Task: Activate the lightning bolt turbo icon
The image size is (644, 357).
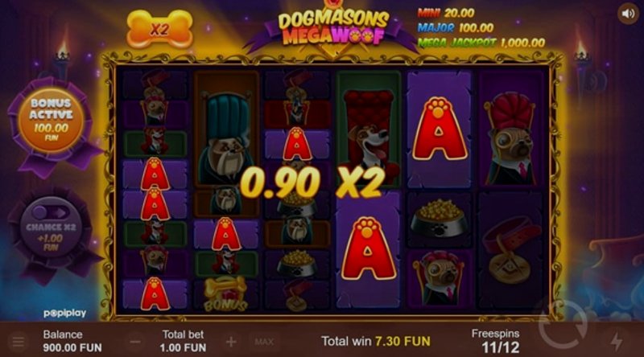Action: point(617,341)
